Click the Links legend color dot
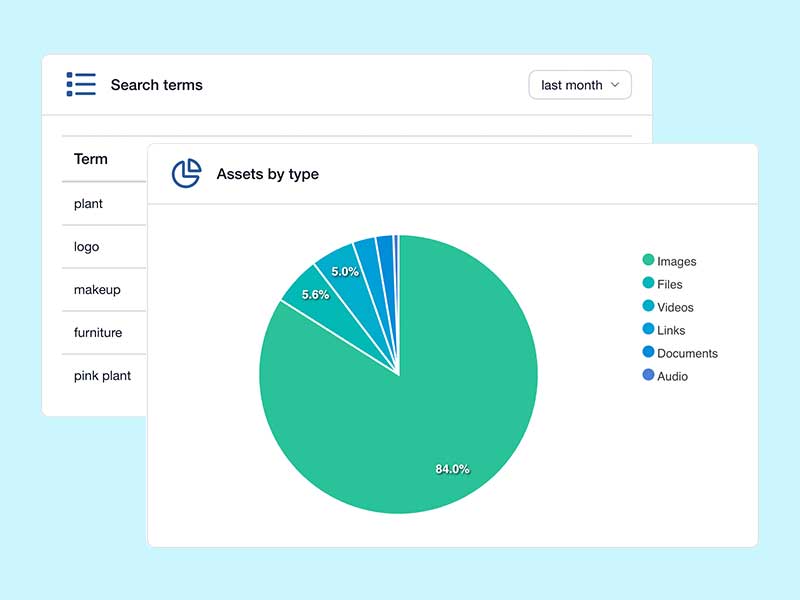Screen dimensions: 800x600 pos(648,330)
